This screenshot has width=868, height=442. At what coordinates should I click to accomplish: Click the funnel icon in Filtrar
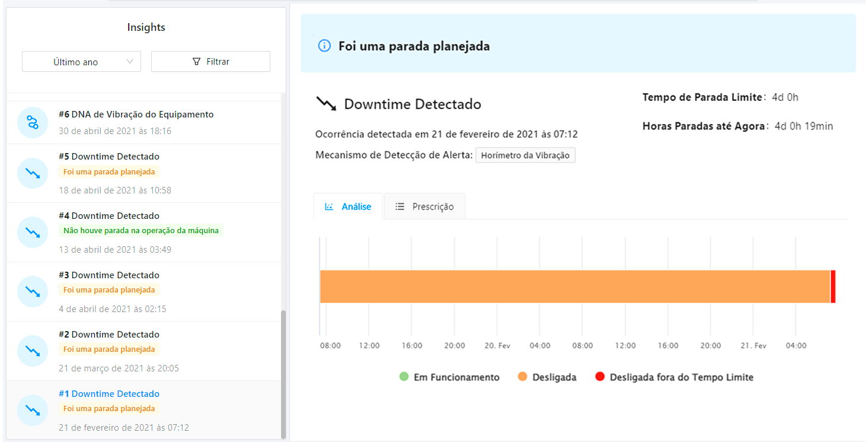click(x=197, y=62)
